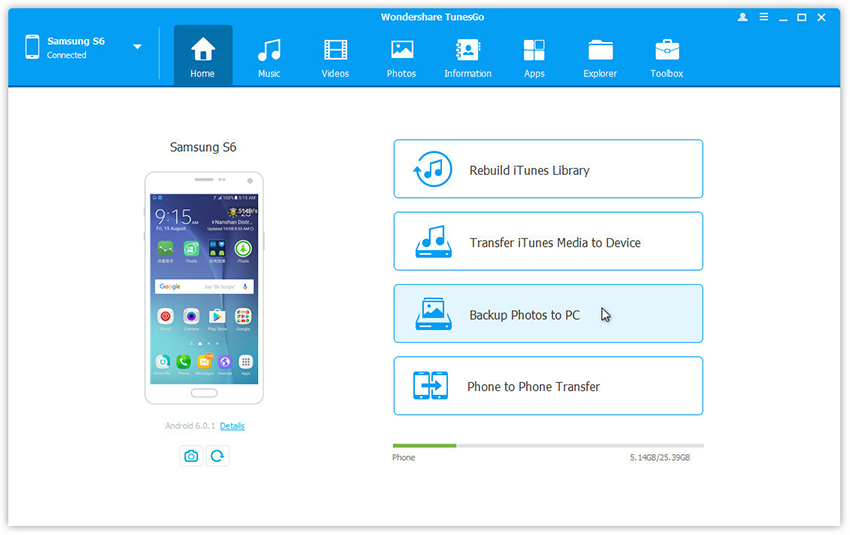Switch to the Apps tab
850x535 pixels.
[x=534, y=55]
